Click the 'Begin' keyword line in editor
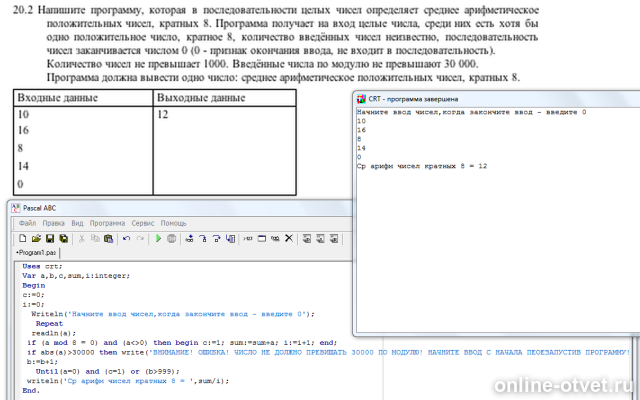 (x=33, y=285)
